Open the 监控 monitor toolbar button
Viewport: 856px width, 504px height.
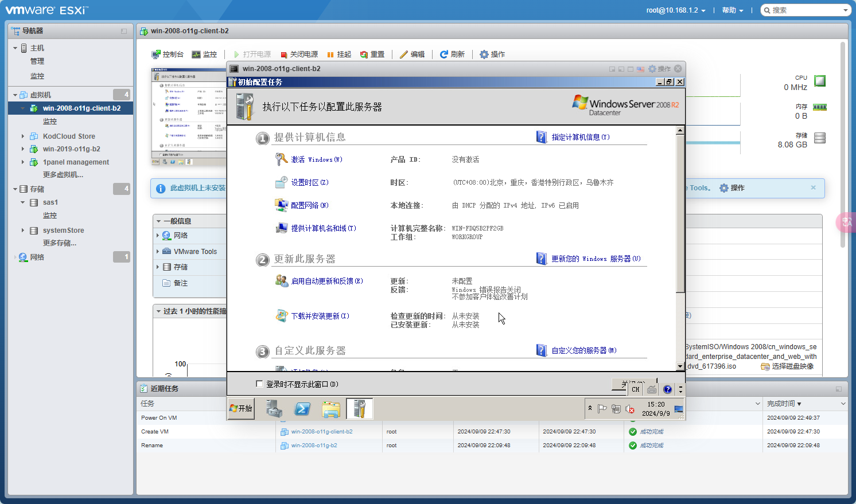[204, 54]
